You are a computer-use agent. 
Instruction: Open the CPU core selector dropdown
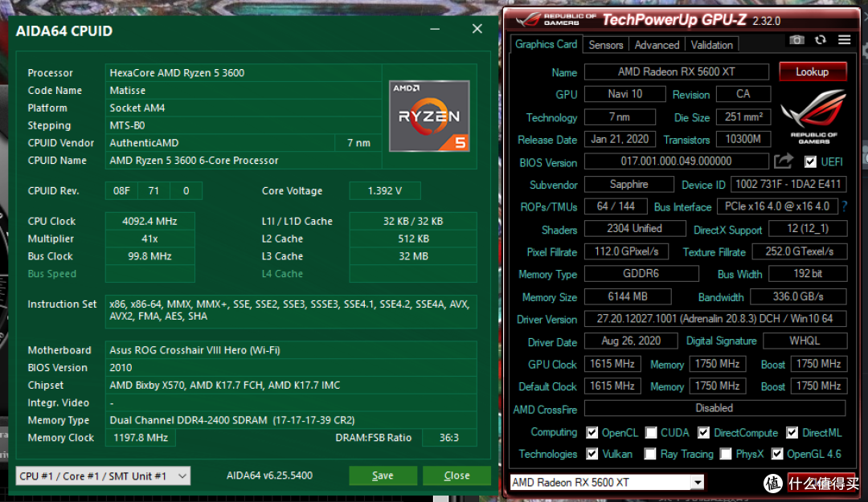click(103, 476)
